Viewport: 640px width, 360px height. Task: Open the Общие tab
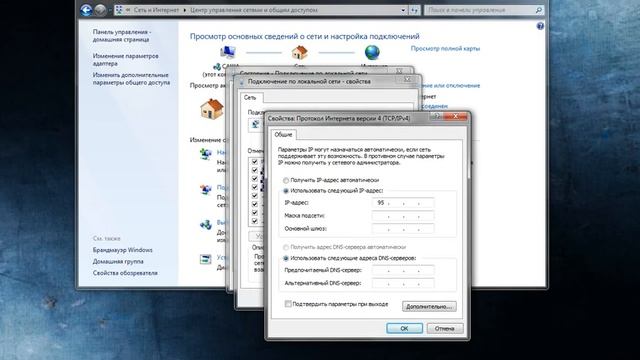point(283,134)
